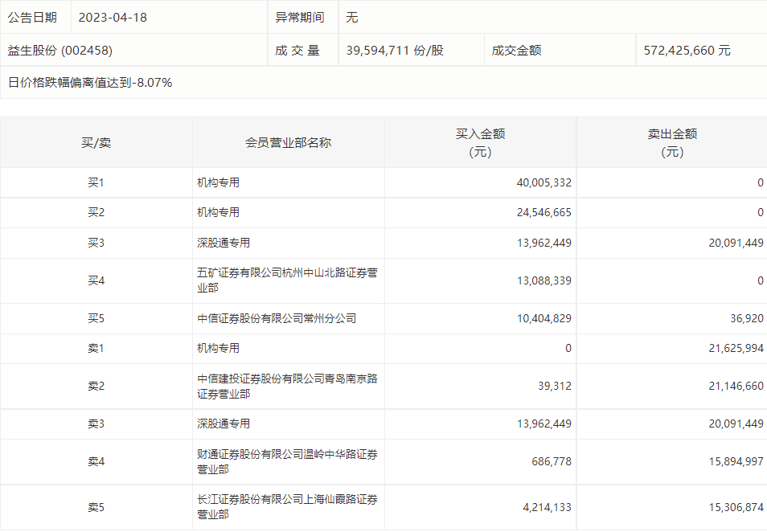
Task: Click the 买入金额 (元) column header
Action: click(x=480, y=143)
